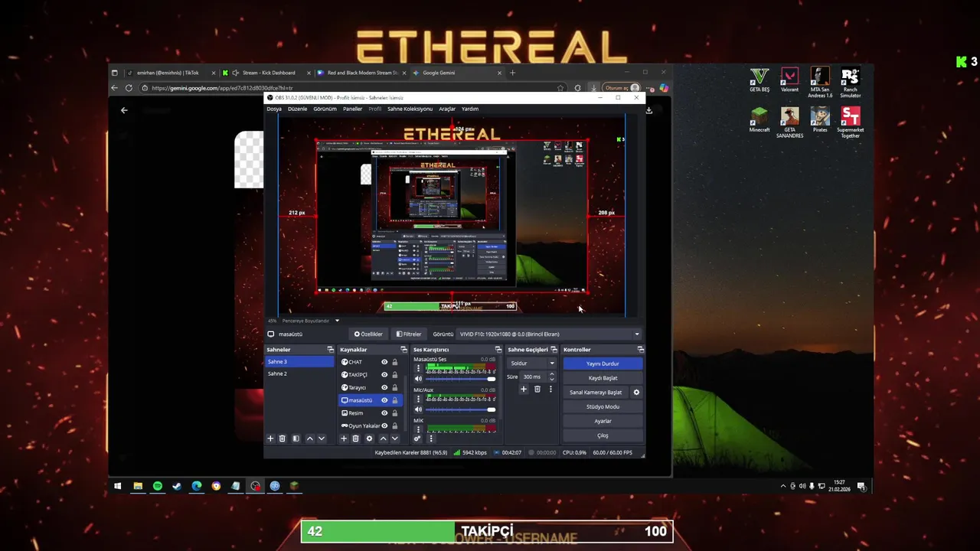Move scene down in Sahneler panel
980x551 pixels.
pyautogui.click(x=322, y=439)
